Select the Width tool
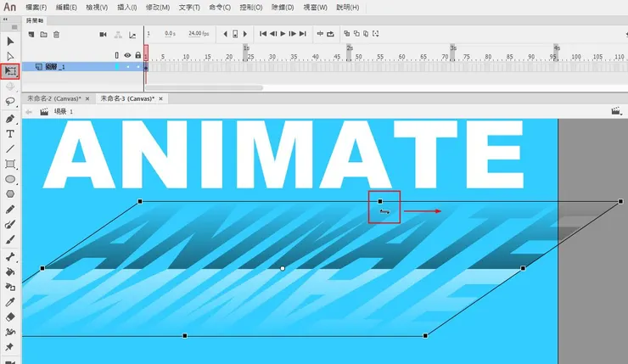Screen dimensions: 628x364 pos(10,332)
